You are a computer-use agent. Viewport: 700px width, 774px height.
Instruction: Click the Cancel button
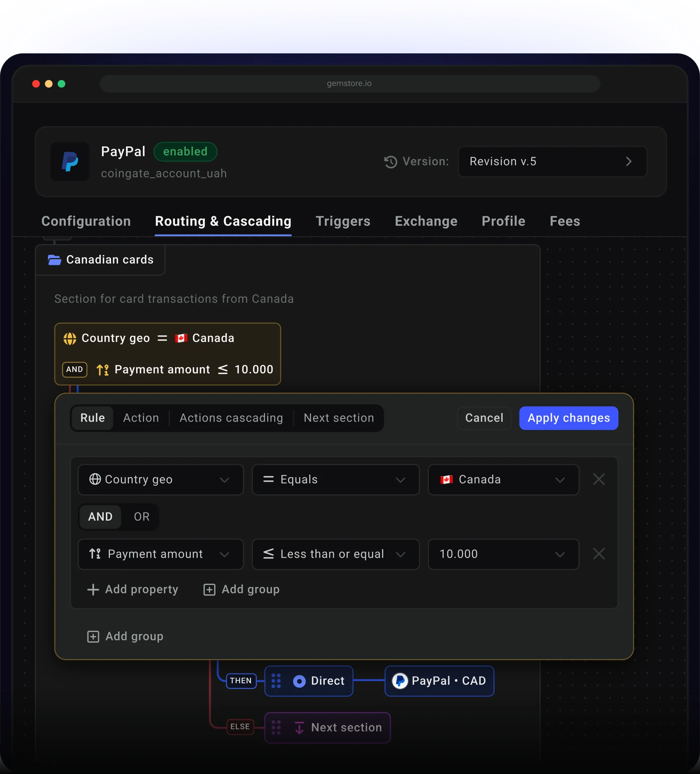tap(484, 418)
